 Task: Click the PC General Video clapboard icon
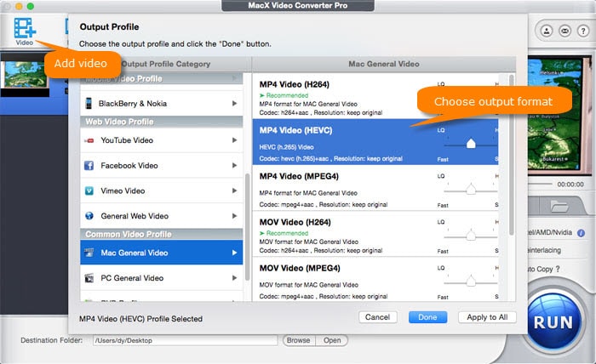(x=89, y=278)
